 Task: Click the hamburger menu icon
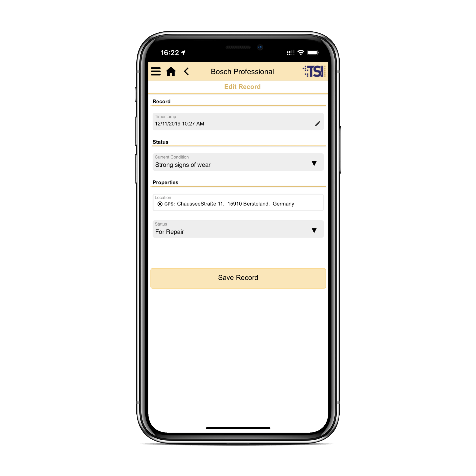pos(156,72)
